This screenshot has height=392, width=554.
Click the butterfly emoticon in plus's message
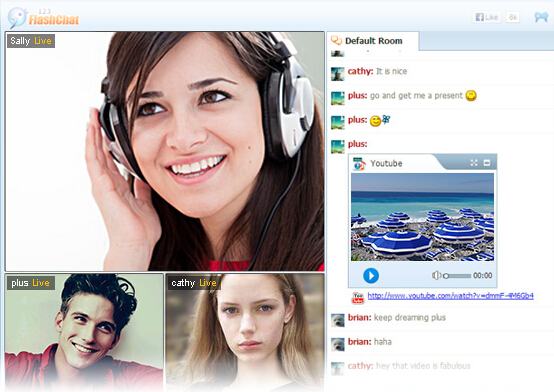pos(386,119)
